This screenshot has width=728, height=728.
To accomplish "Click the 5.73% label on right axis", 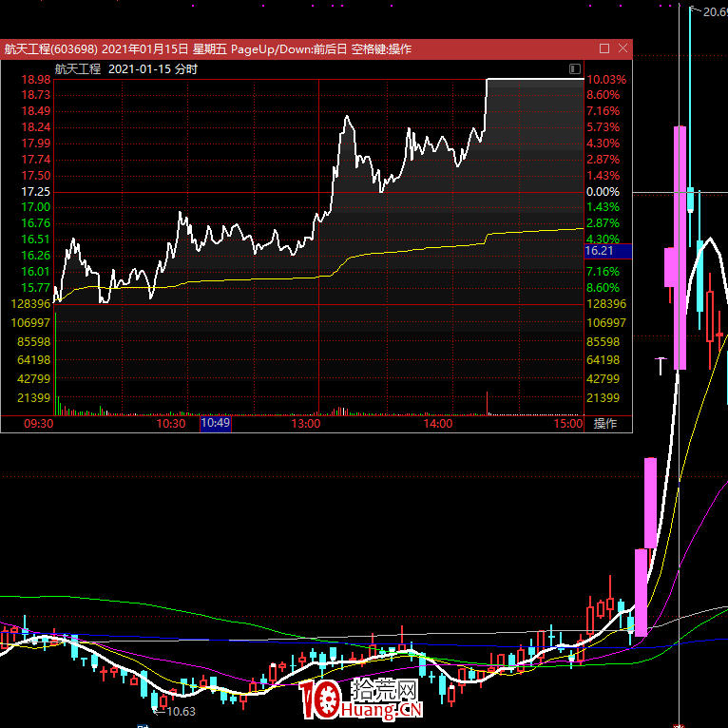I will [603, 127].
